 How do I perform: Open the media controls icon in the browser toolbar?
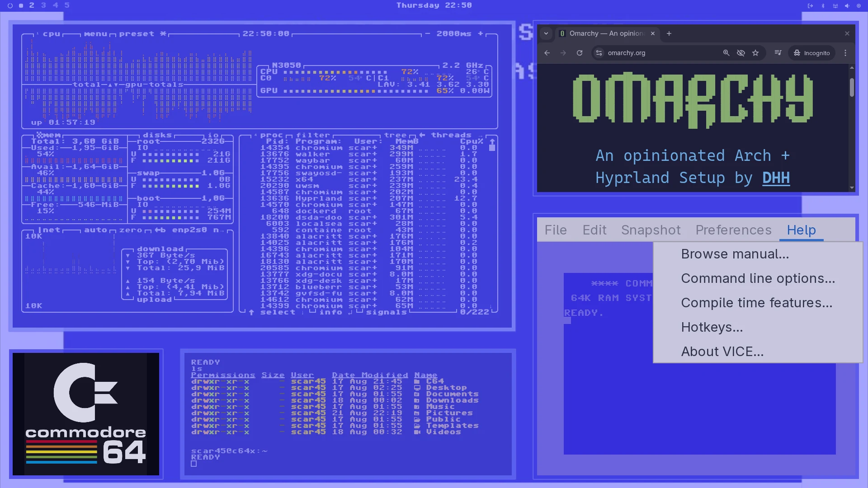click(x=778, y=53)
